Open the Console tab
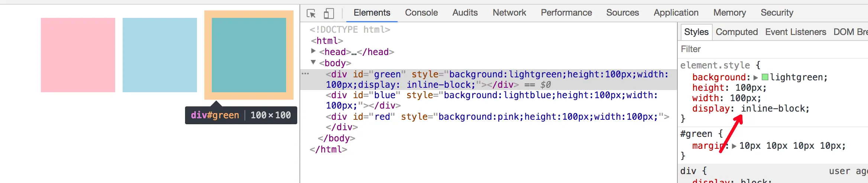The height and width of the screenshot is (183, 868). [421, 13]
